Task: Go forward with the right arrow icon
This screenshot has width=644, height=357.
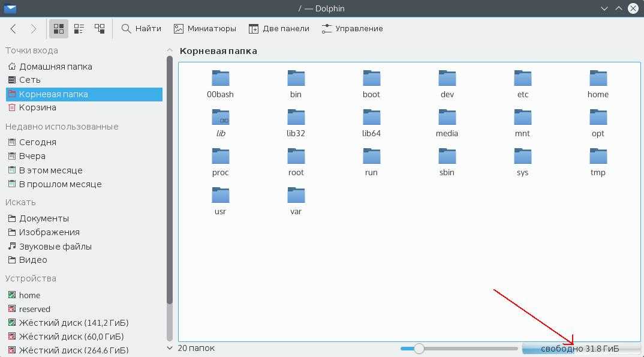Action: click(33, 29)
